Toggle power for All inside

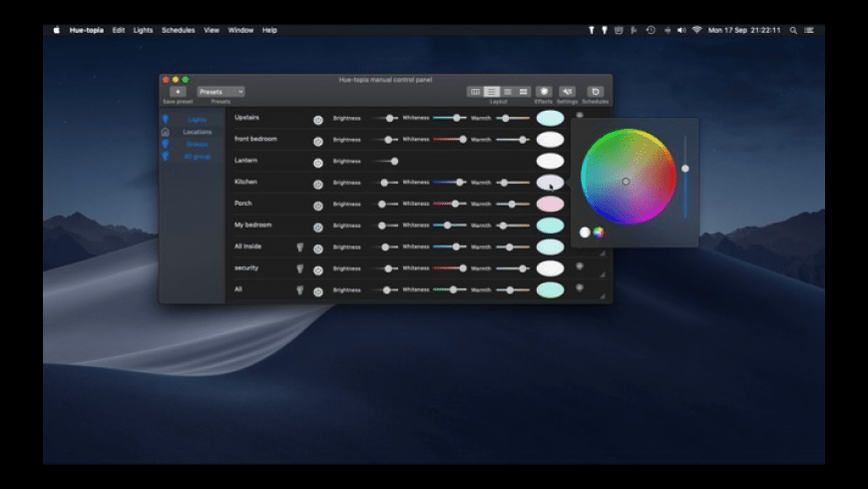click(x=318, y=248)
